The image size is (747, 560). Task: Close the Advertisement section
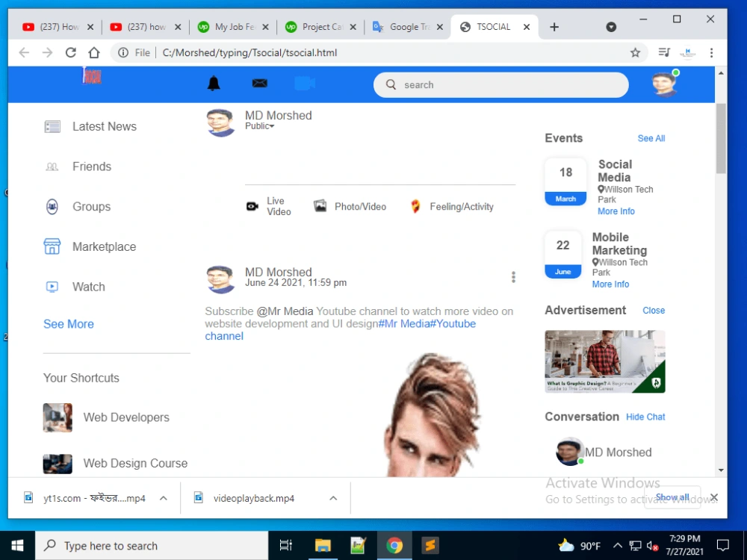[654, 310]
